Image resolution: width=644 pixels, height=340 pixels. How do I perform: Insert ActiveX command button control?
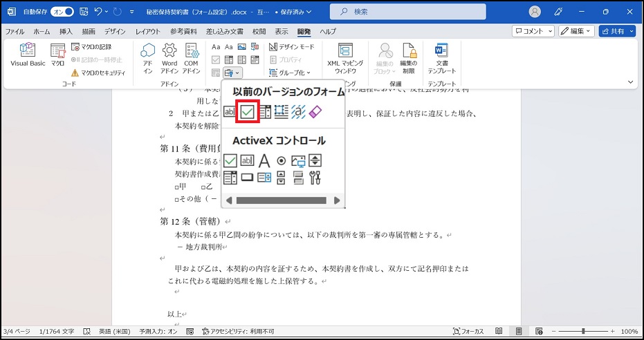tap(247, 178)
